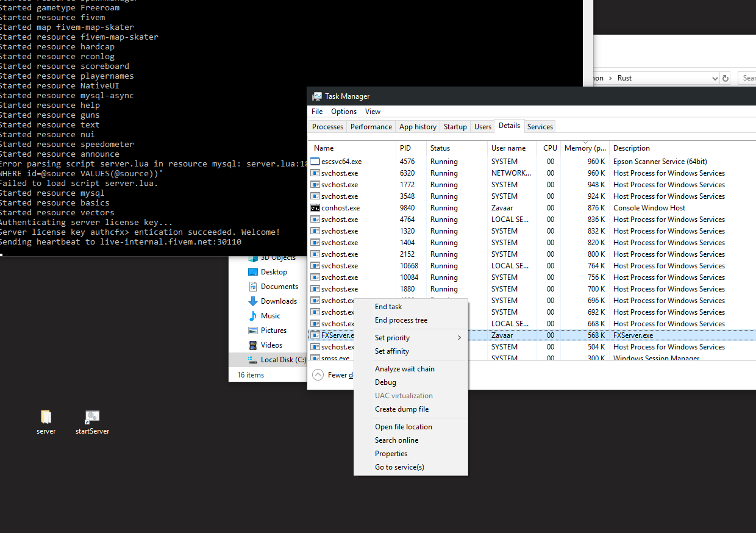Screen dimensions: 756x533
Task: Switch to the Processes tab
Action: 328,127
